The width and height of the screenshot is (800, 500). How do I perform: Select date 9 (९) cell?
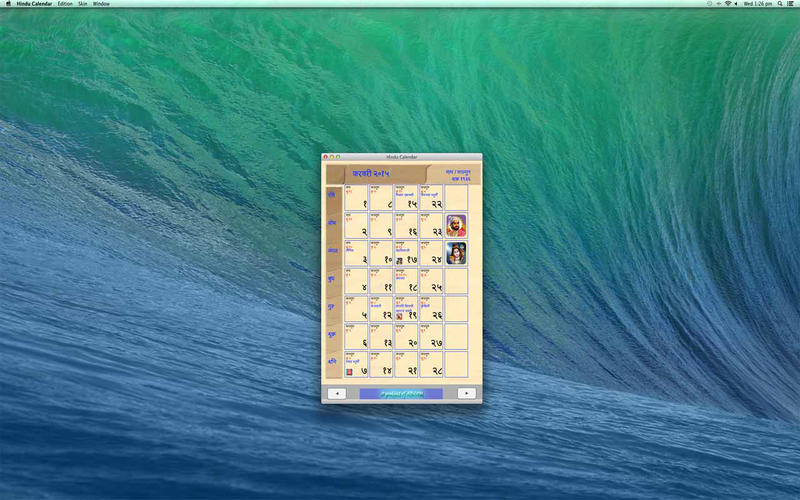click(381, 226)
